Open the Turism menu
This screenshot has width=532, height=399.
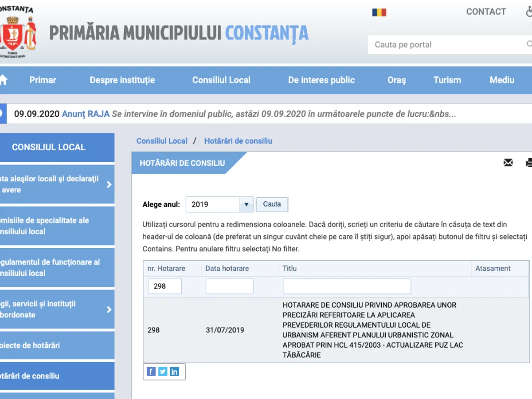(447, 80)
